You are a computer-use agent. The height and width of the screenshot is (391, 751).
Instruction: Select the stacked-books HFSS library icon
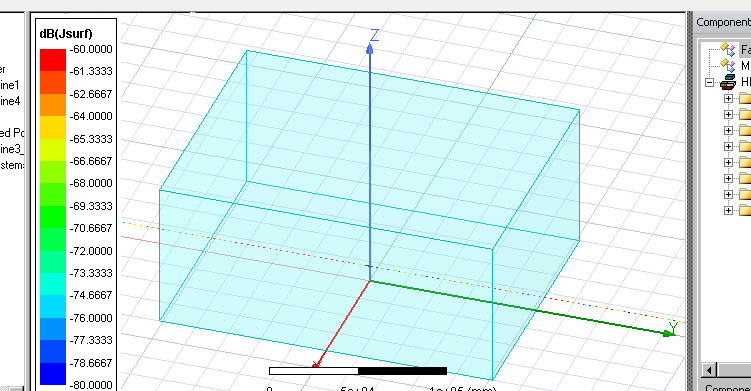728,82
